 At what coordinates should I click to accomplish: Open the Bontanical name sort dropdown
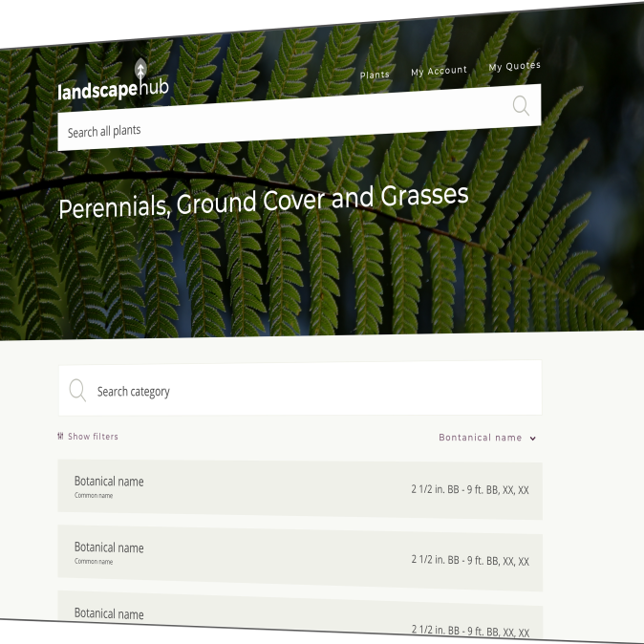click(481, 438)
